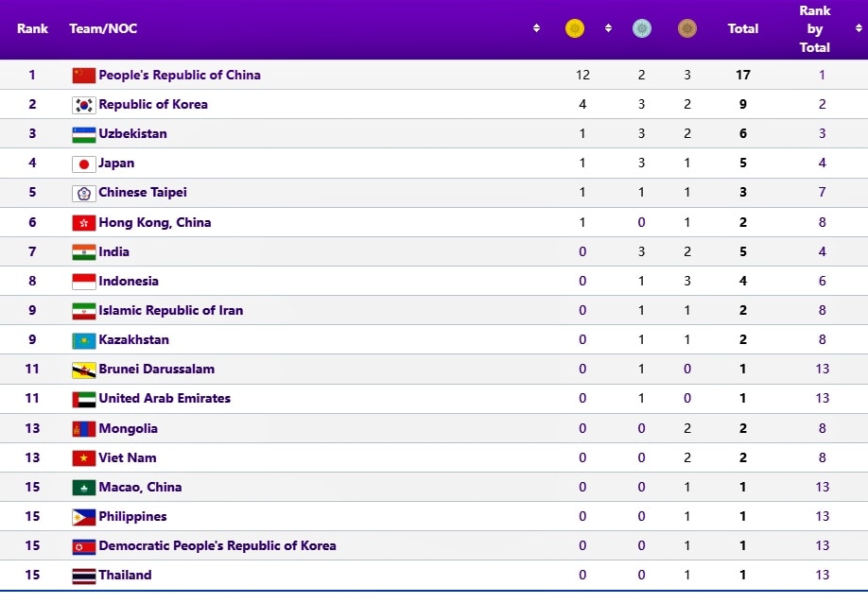The image size is (868, 603).
Task: Open the People's Republic of China team link
Action: 180,75
